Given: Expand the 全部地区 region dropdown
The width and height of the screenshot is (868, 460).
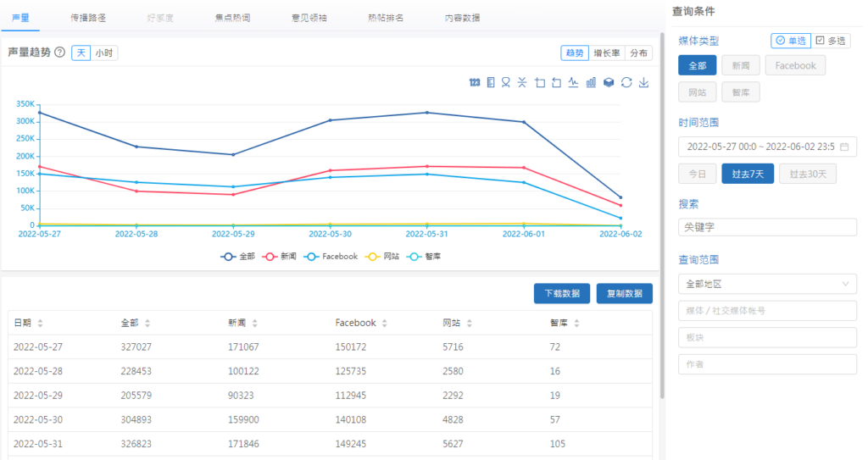Looking at the screenshot, I should click(767, 284).
